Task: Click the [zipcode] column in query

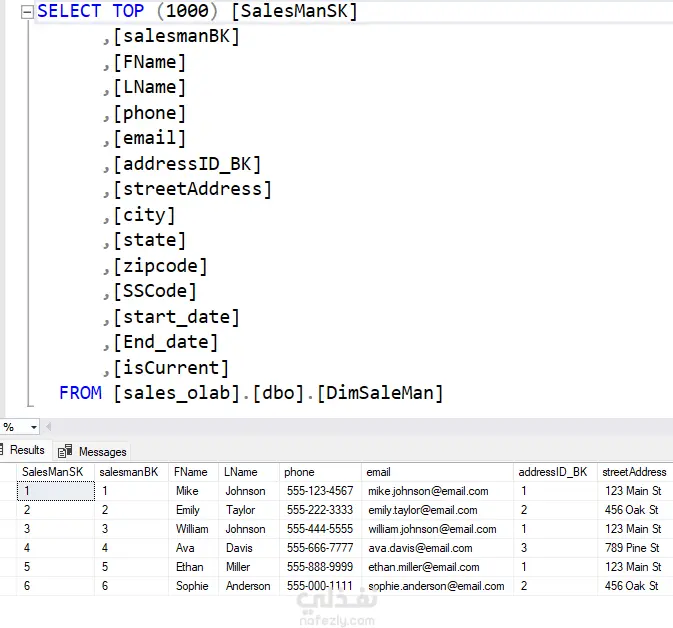Action: 160,266
